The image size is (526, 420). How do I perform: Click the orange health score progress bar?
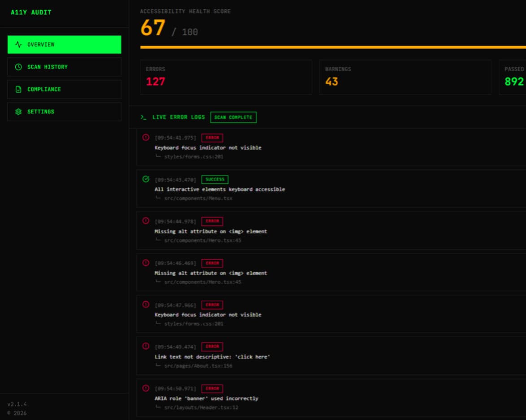tap(332, 47)
